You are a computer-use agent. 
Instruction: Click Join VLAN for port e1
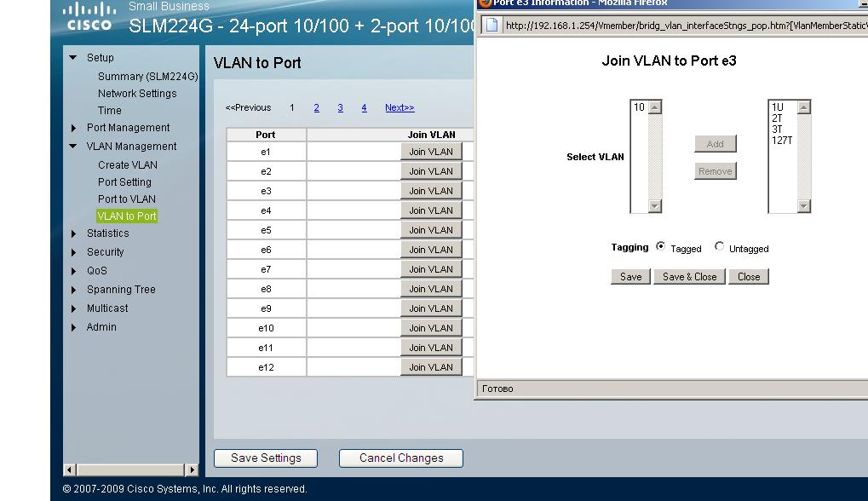point(431,152)
